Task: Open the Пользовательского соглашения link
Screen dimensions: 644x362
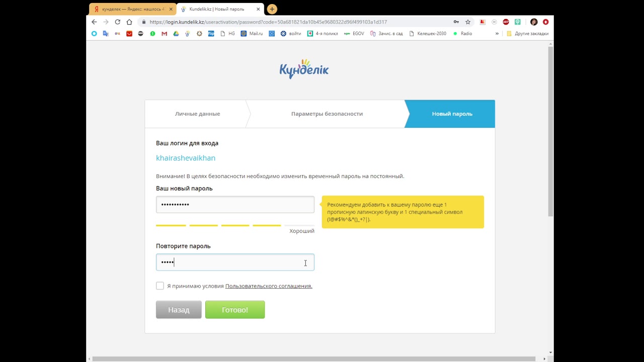Action: tap(269, 286)
